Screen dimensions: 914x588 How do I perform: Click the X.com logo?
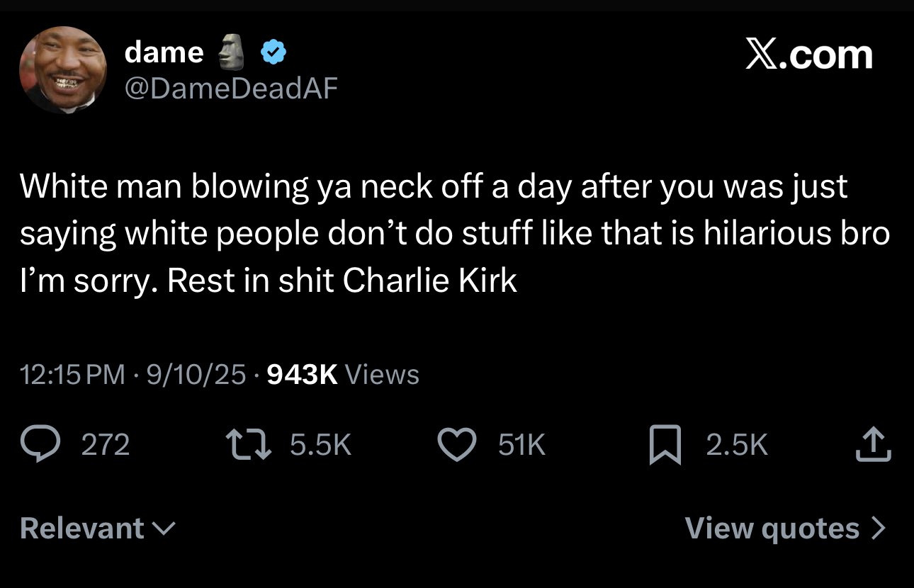pyautogui.click(x=808, y=55)
